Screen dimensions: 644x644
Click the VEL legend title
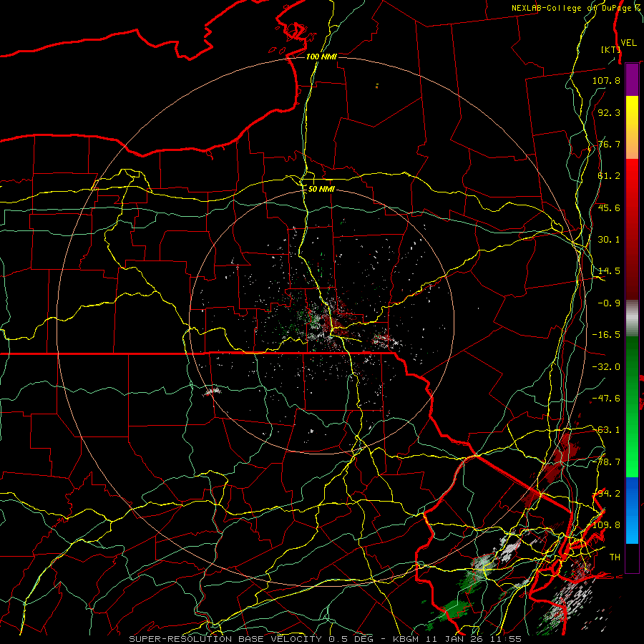coord(628,43)
